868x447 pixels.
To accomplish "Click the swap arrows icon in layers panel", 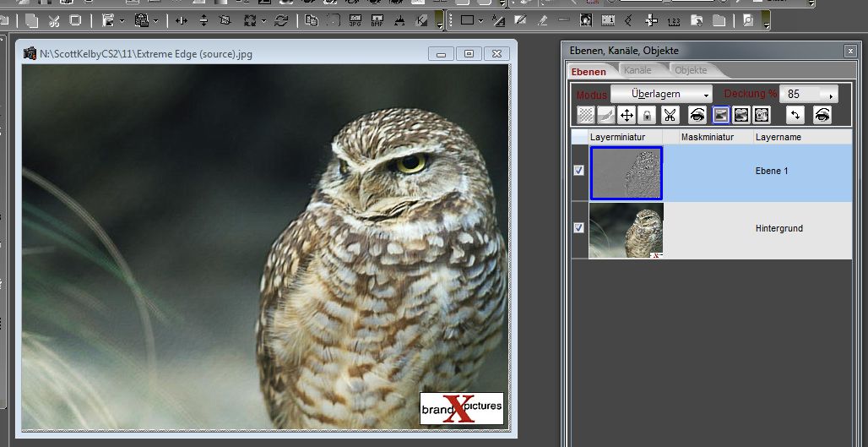I will click(x=795, y=115).
